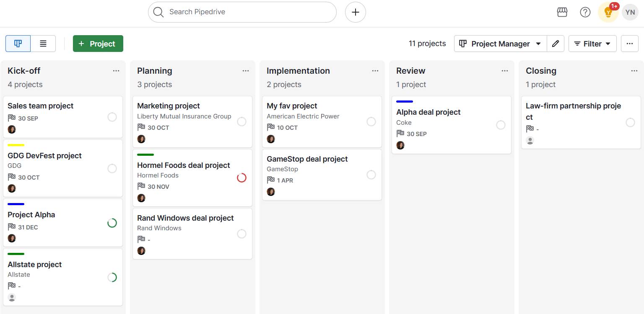Open the toolbar more options menu
Image resolution: width=644 pixels, height=314 pixels.
click(x=629, y=44)
